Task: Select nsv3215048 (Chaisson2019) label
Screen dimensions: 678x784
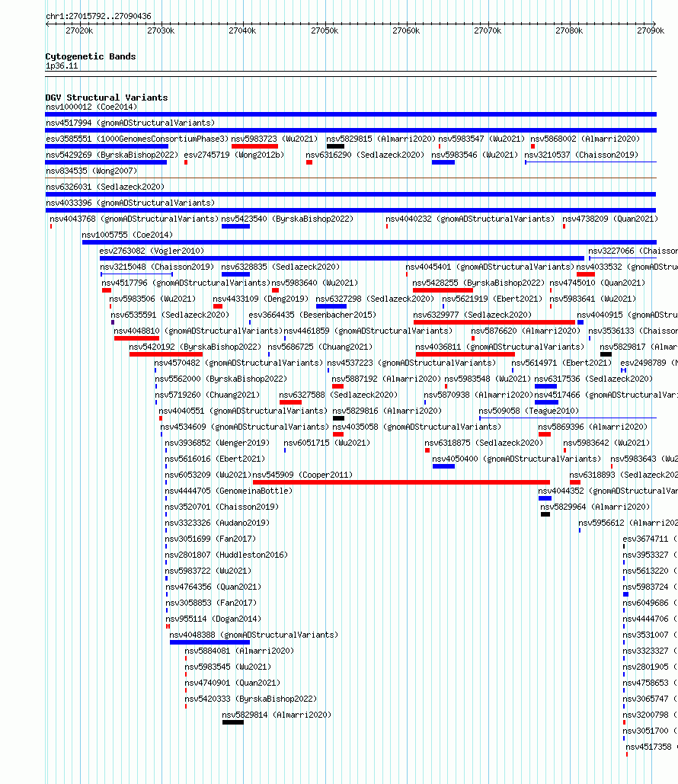Action: (156, 267)
